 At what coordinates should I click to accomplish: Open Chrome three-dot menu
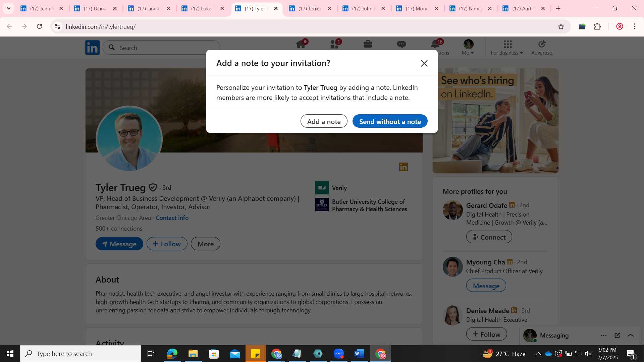point(635,26)
